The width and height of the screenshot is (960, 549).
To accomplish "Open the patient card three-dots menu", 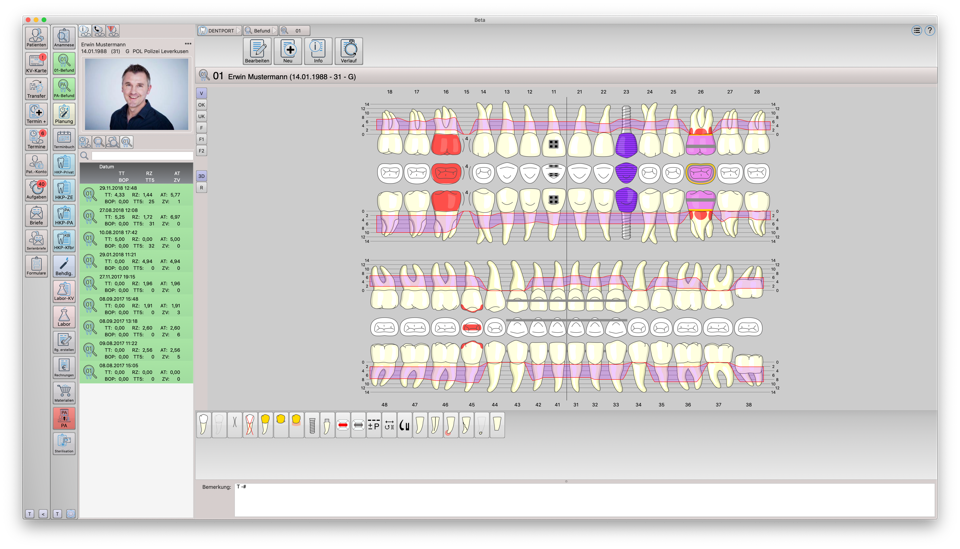I will pos(187,44).
